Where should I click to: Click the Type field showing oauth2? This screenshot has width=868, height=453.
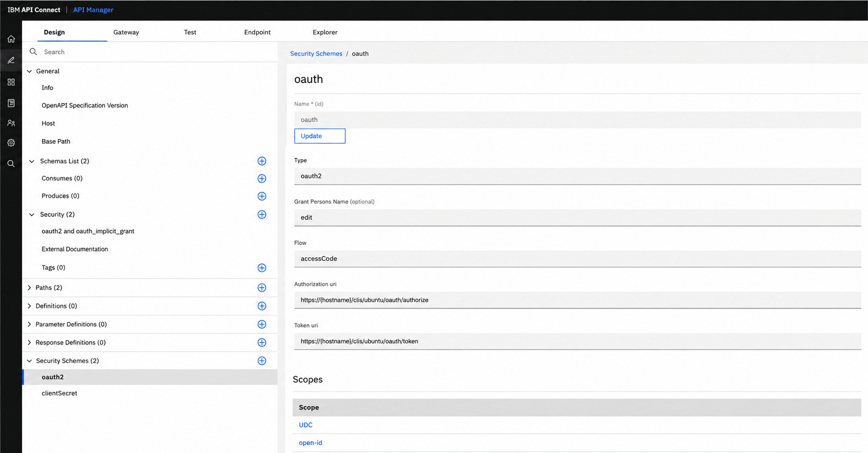point(577,176)
